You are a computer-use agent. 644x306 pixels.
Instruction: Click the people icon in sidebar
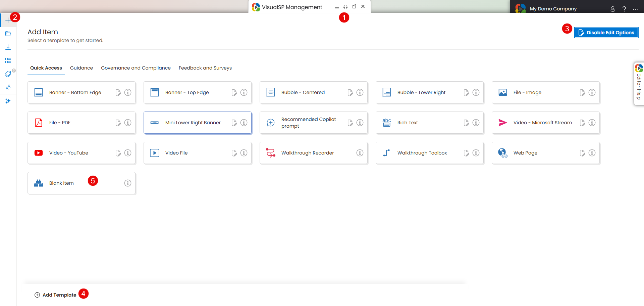(x=8, y=87)
